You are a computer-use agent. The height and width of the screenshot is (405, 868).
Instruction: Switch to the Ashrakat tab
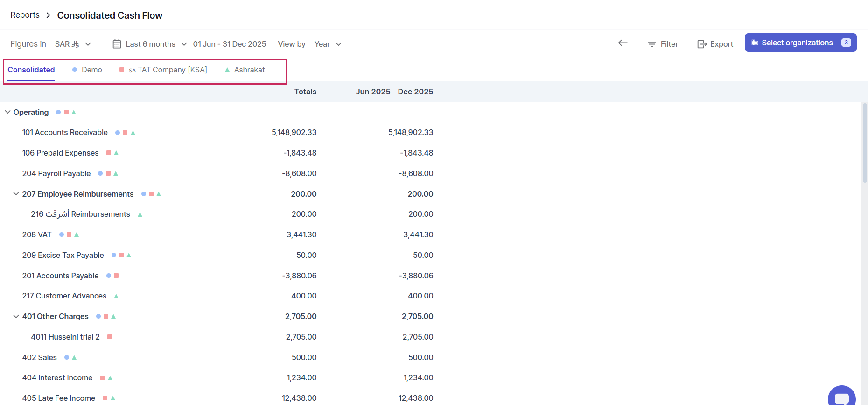(x=249, y=70)
